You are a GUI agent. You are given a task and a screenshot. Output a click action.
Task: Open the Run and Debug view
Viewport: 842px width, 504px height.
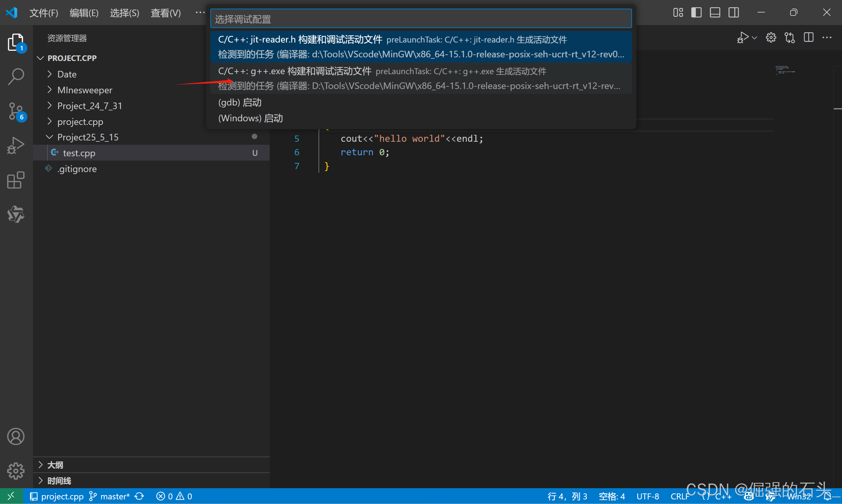(15, 145)
